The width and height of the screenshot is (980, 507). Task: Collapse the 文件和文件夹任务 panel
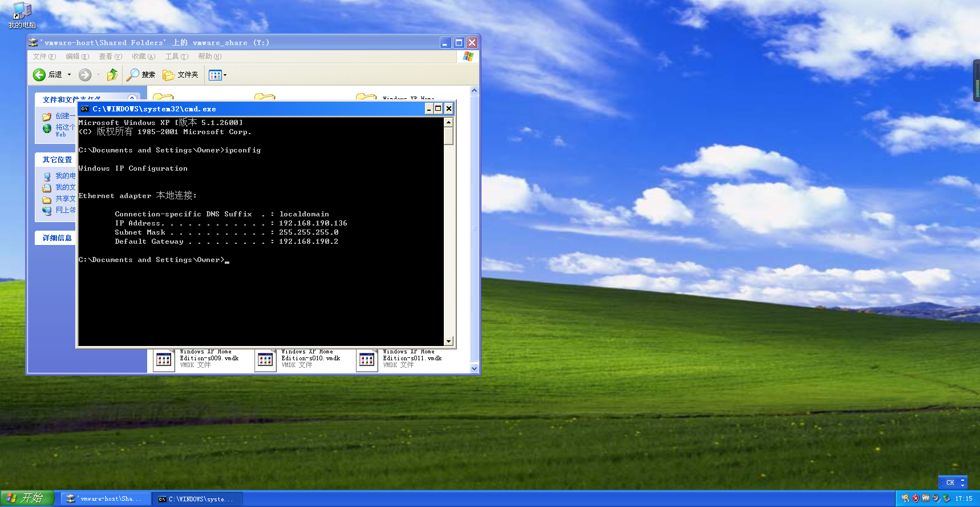point(132,98)
